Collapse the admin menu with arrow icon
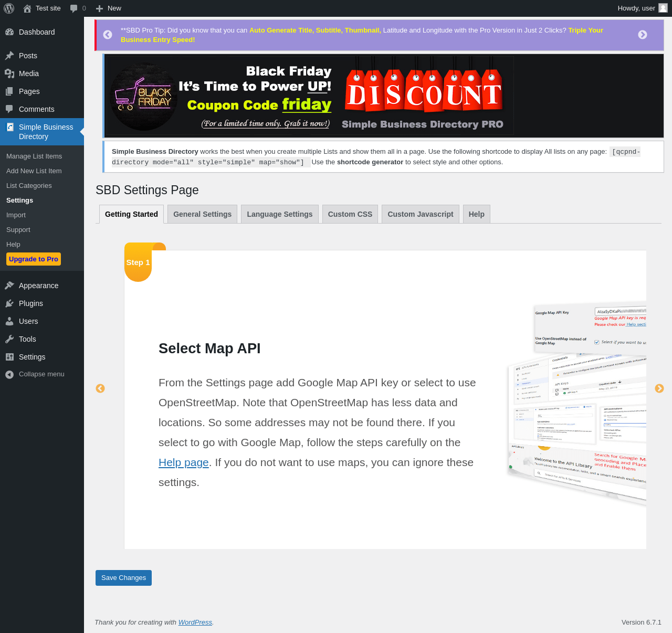This screenshot has height=633, width=672. click(9, 374)
